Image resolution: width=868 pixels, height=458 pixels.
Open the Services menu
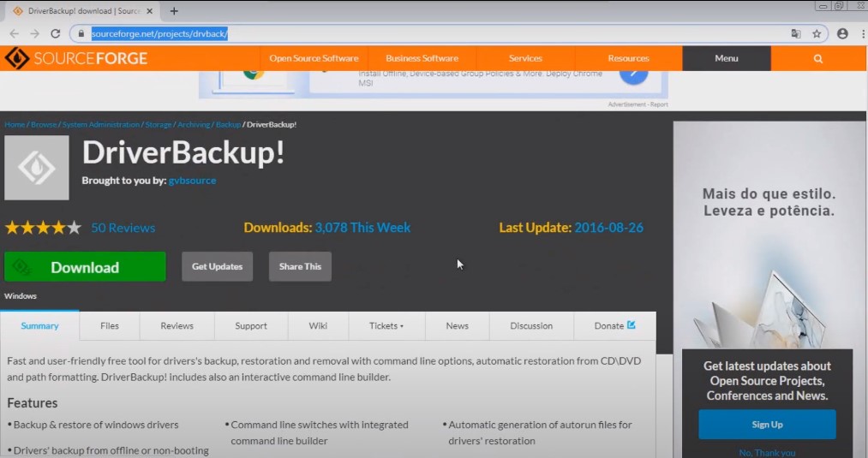point(525,58)
